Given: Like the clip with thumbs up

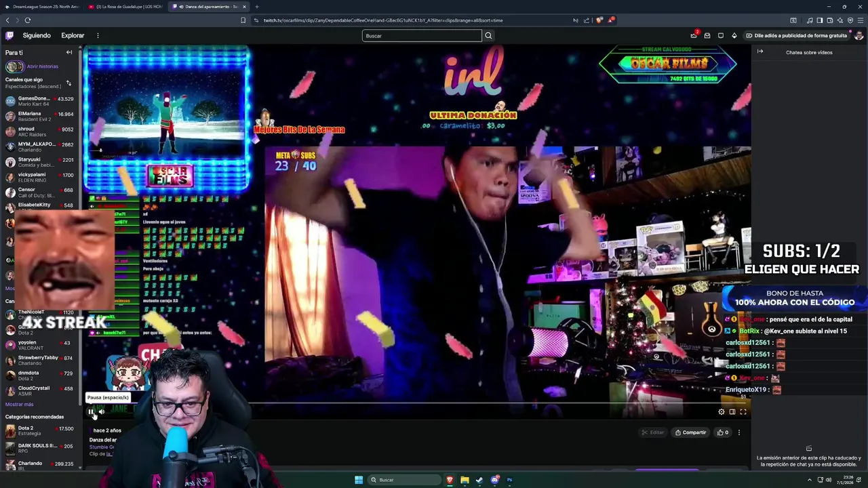Looking at the screenshot, I should point(723,432).
